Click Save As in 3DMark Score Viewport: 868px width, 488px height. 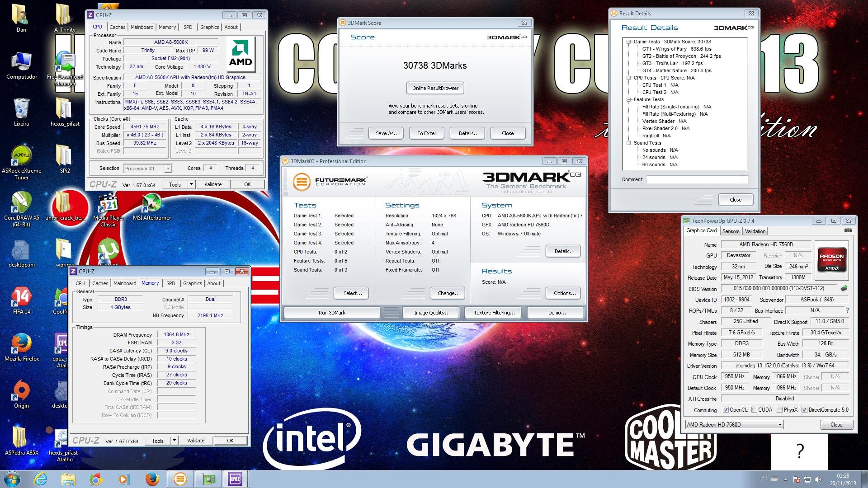pyautogui.click(x=387, y=133)
